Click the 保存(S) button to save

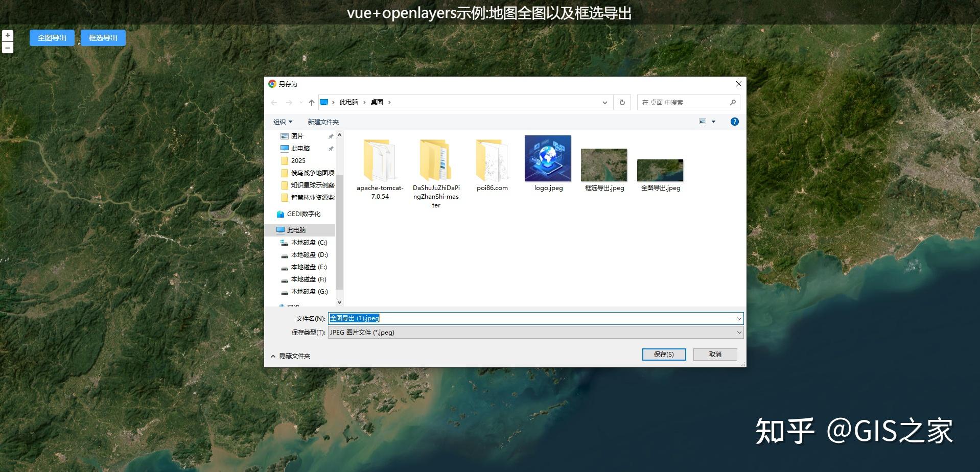point(664,354)
